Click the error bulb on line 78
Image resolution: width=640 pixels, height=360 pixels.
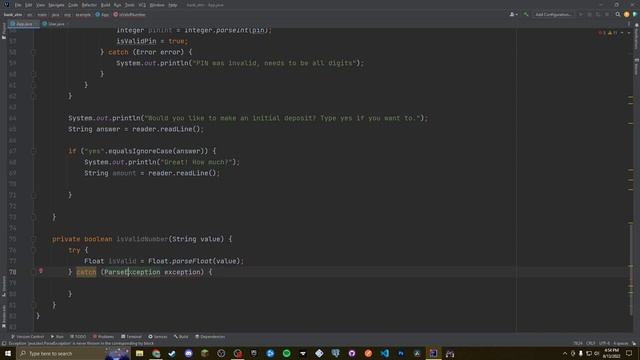pyautogui.click(x=41, y=271)
